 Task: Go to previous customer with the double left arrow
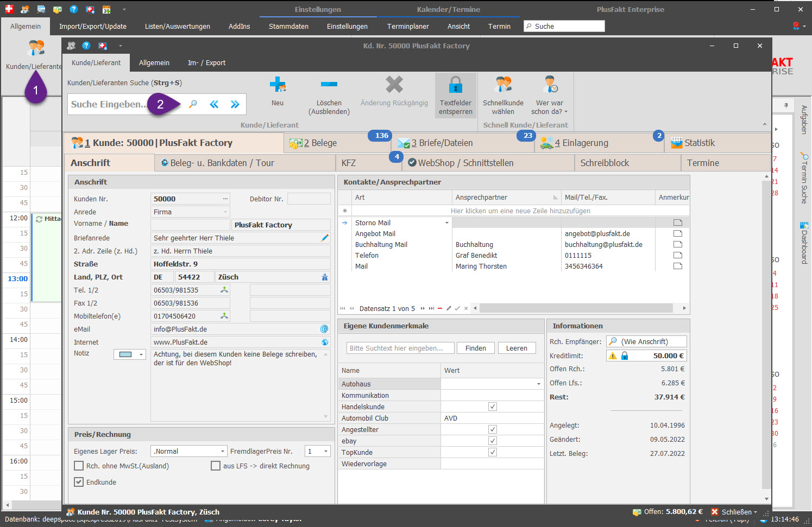pyautogui.click(x=214, y=104)
